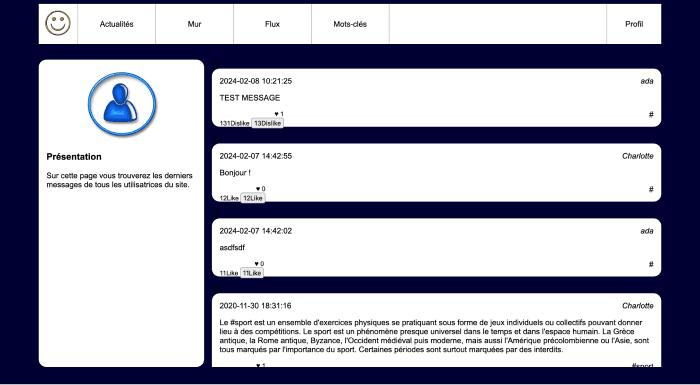The width and height of the screenshot is (700, 385).
Task: Open the Flux page
Action: (272, 24)
